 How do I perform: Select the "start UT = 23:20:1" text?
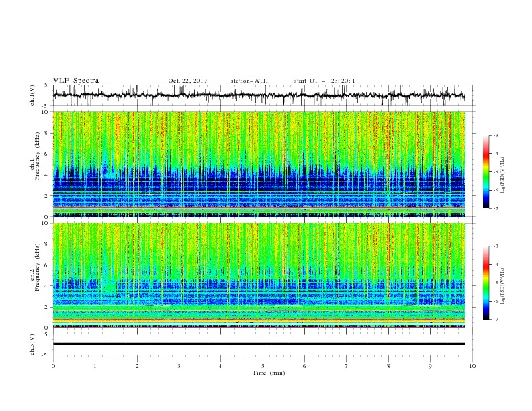click(324, 81)
